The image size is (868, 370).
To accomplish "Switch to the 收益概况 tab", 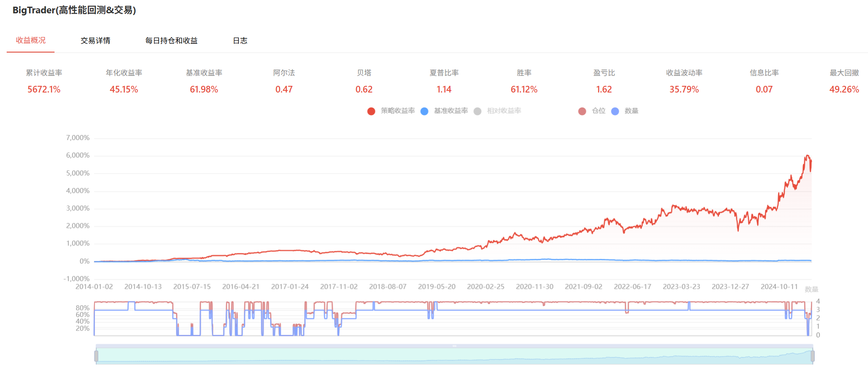I will tap(31, 40).
